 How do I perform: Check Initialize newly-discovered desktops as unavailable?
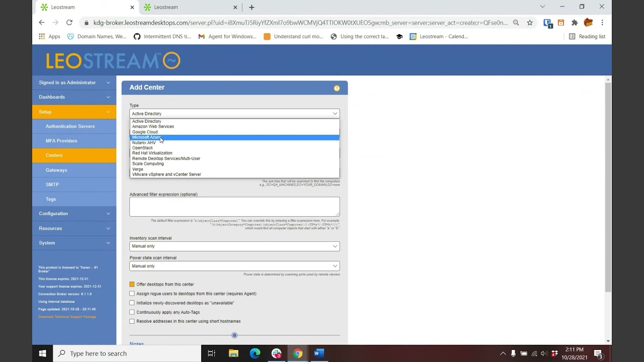132,303
